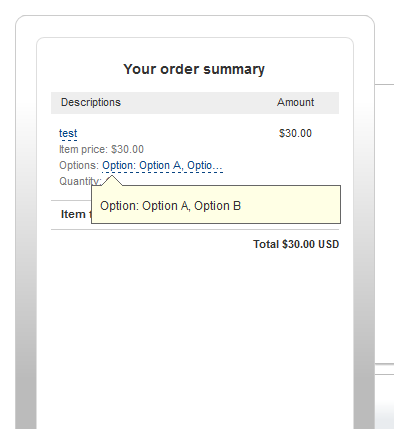Click the 'Item price: $30.00' line
Viewport: 394px width, 429px height.
101,149
